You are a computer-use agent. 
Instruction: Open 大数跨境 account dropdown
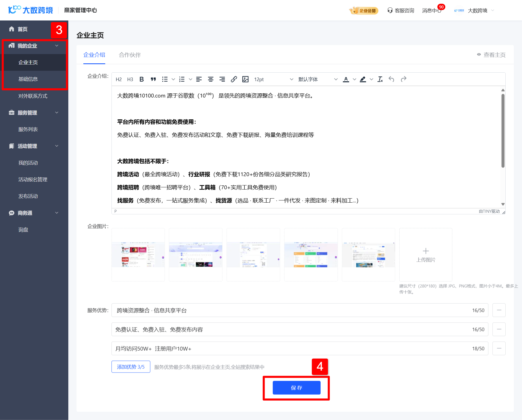click(x=474, y=11)
